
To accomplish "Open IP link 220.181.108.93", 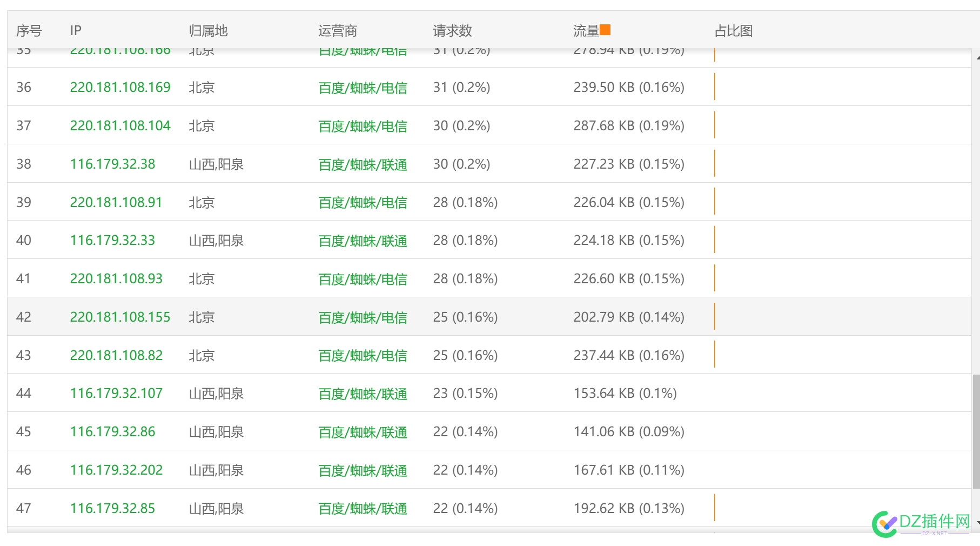I will 116,278.
